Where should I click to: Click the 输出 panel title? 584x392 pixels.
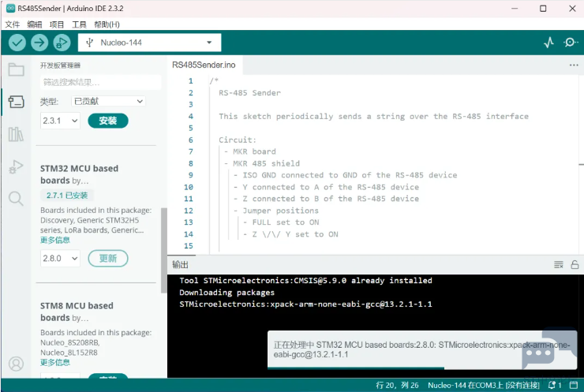tap(180, 265)
